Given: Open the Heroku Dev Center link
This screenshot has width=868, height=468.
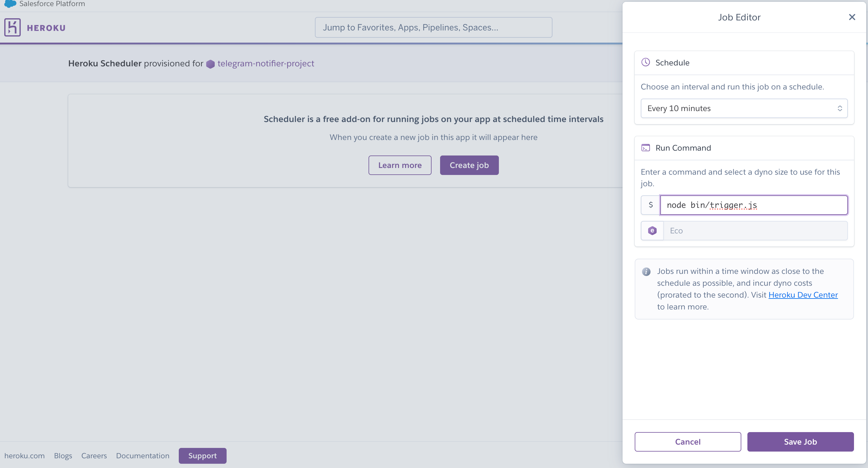Looking at the screenshot, I should point(803,295).
